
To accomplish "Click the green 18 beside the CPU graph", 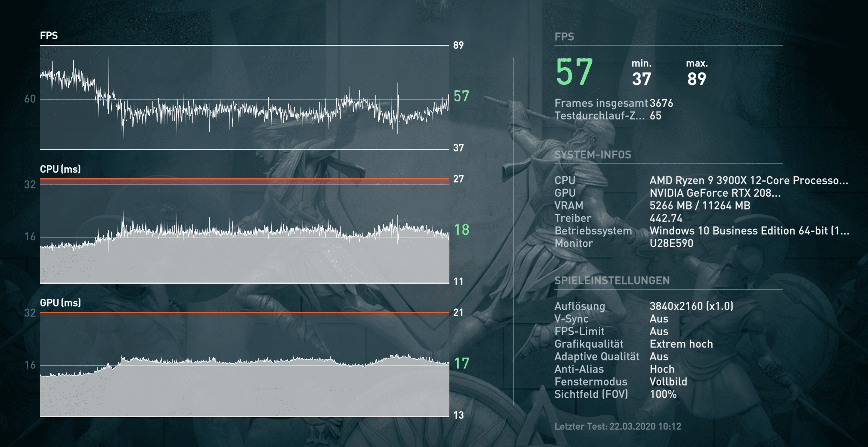I will (x=461, y=229).
